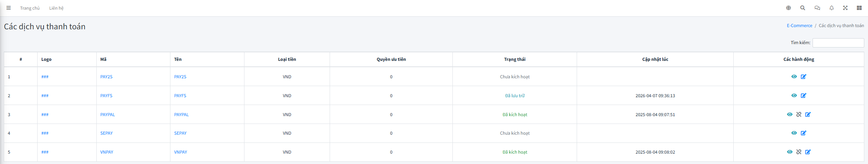The width and height of the screenshot is (868, 164).
Task: Sort by the Trạng thái column header
Action: (x=515, y=59)
